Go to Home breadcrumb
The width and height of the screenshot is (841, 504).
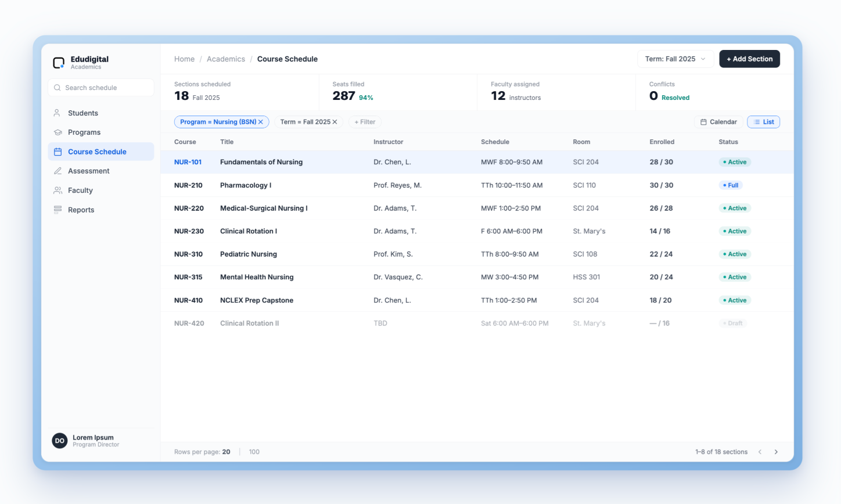coord(184,59)
